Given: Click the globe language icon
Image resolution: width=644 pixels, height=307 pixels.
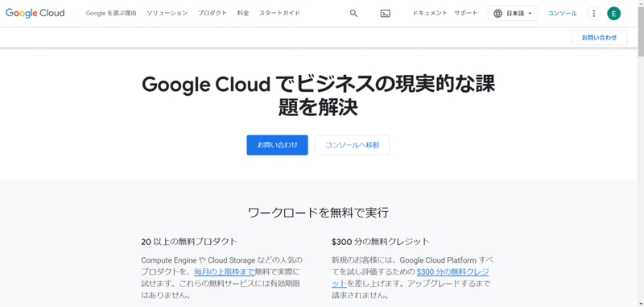Looking at the screenshot, I should coord(497,13).
